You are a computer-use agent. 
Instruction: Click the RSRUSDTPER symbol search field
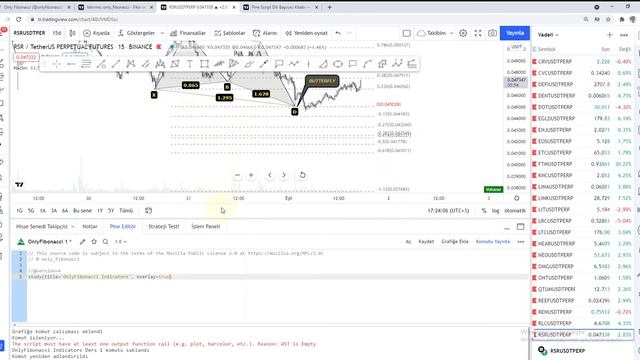click(29, 33)
